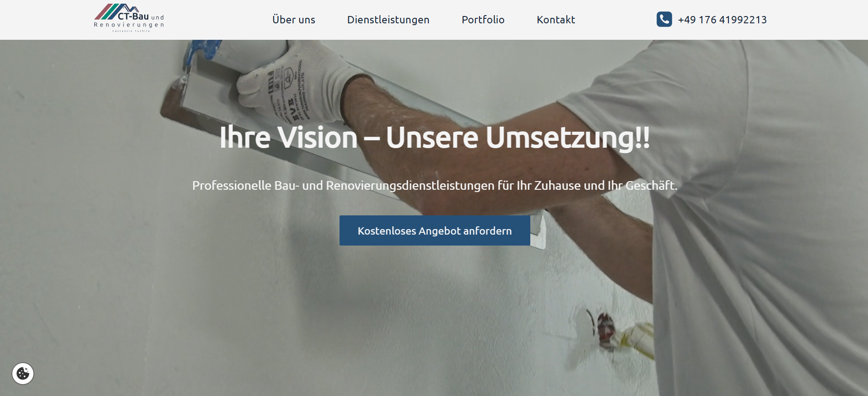
Task: Click the 'Renovierungen' word in the logo
Action: tap(129, 25)
